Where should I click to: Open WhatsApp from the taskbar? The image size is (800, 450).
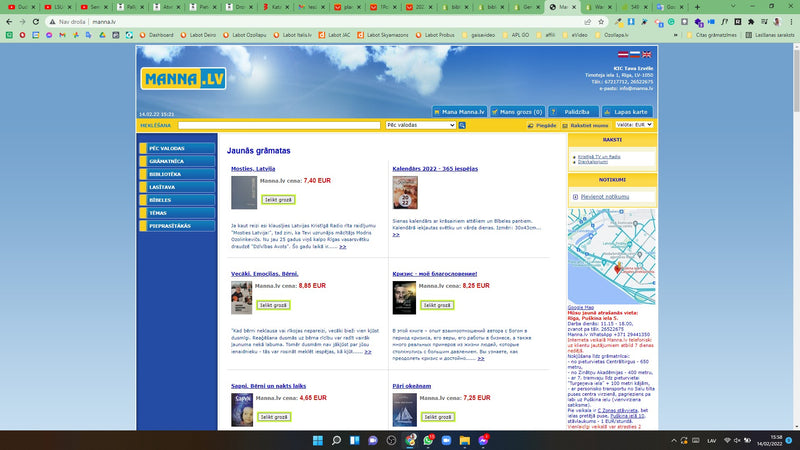pyautogui.click(x=428, y=440)
